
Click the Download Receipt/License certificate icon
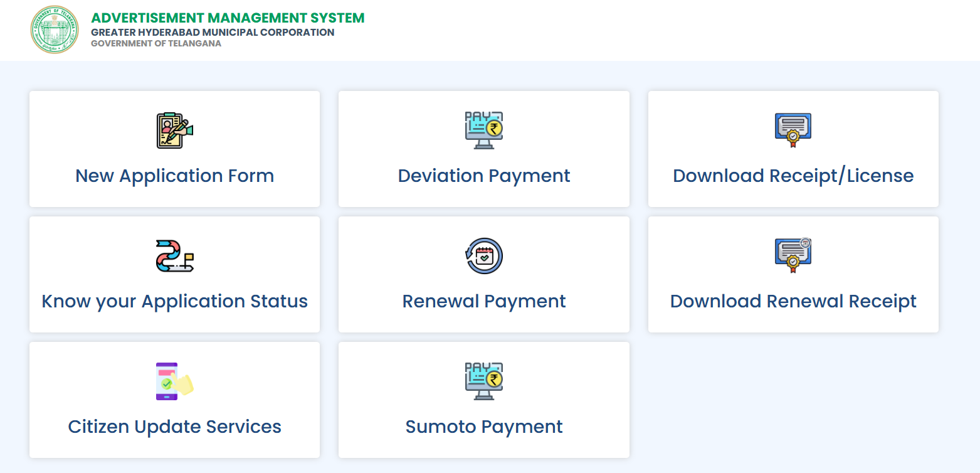click(793, 130)
